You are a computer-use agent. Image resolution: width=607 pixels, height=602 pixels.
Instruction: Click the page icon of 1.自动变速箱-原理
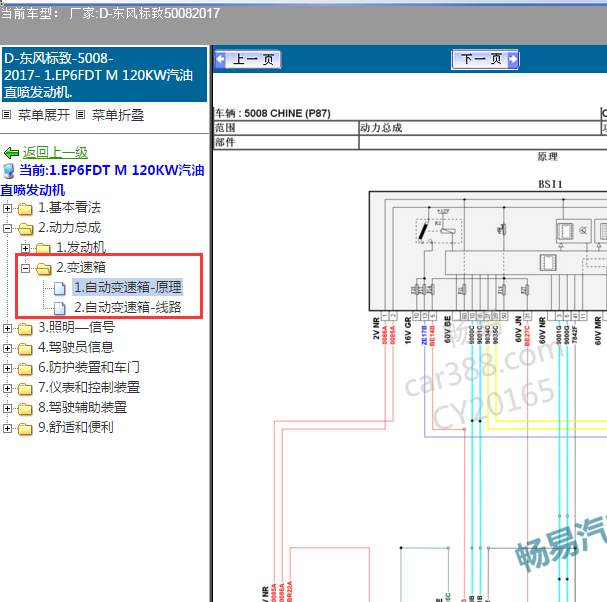[60, 288]
